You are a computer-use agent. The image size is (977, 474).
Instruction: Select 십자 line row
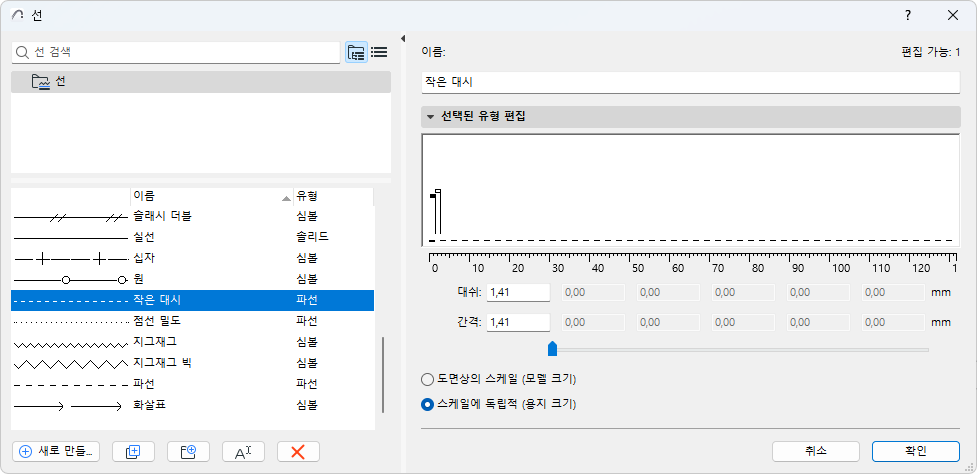[193, 258]
